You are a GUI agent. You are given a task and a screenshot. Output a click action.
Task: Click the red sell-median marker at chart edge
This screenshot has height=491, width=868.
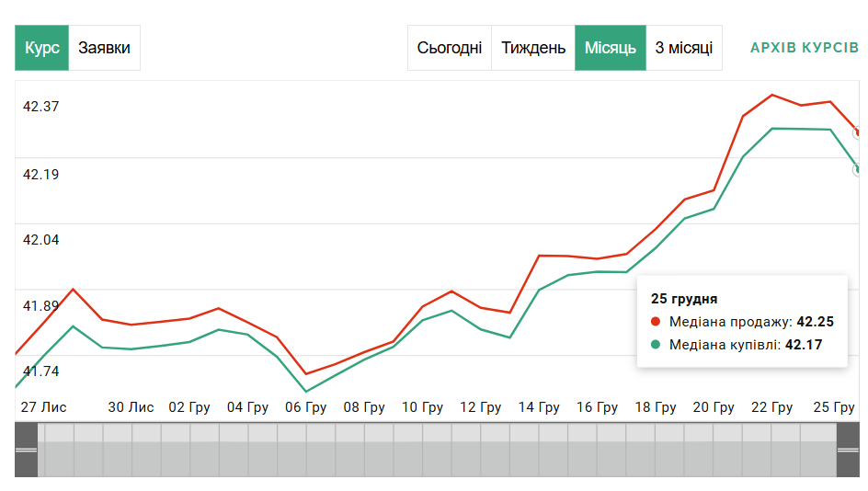[x=858, y=133]
